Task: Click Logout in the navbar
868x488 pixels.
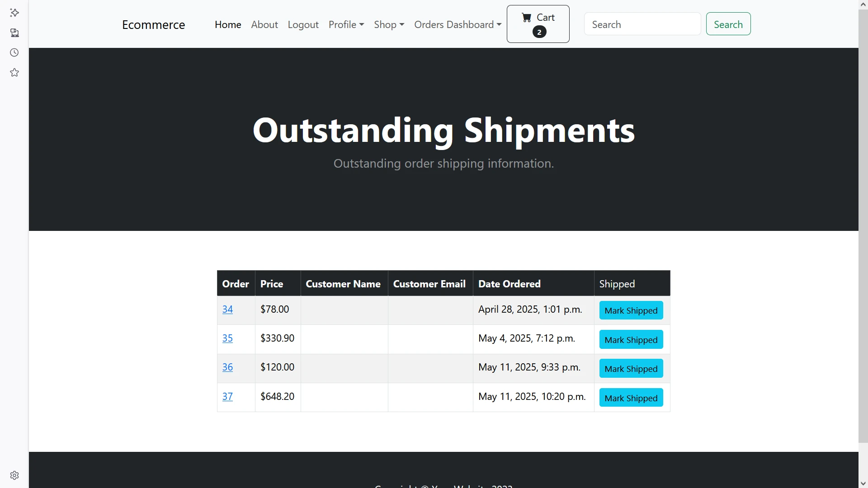Action: coord(303,24)
